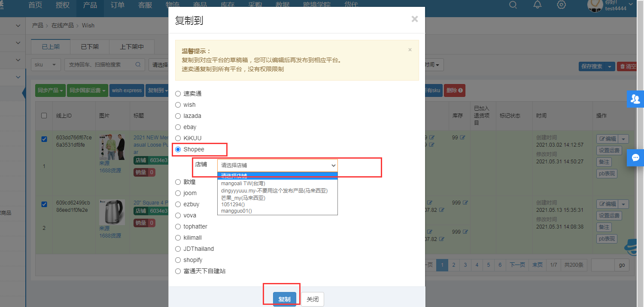This screenshot has height=307, width=644.
Task: Click the page number input beside go
Action: (x=603, y=265)
